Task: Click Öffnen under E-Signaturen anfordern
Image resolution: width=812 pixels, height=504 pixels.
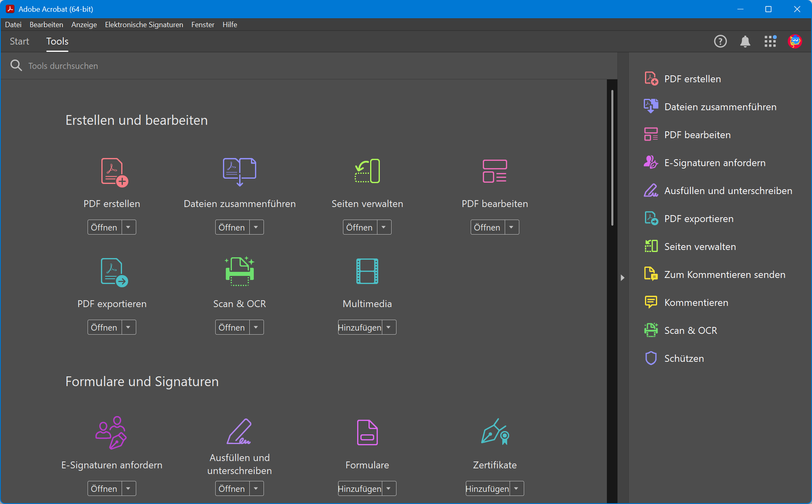Action: [104, 489]
